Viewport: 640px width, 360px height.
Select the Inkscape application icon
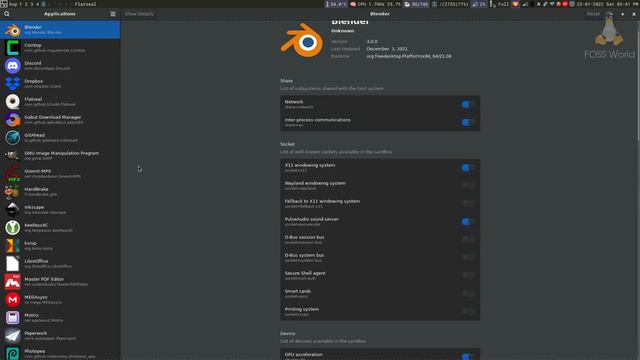tap(13, 209)
